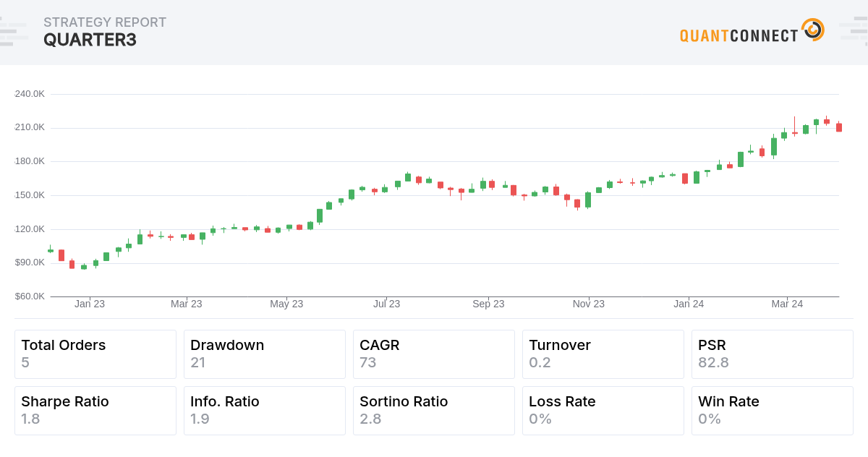This screenshot has width=868, height=457.
Task: Click the Sortino Ratio label
Action: tap(404, 401)
